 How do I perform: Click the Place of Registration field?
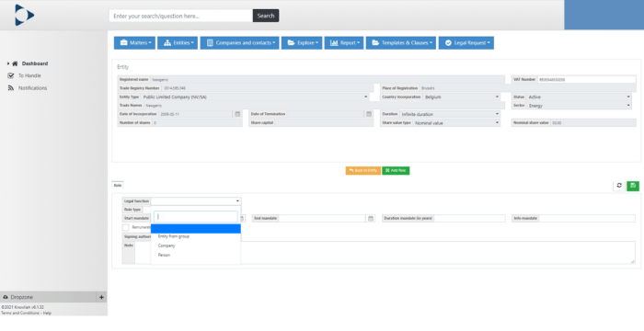click(x=528, y=88)
